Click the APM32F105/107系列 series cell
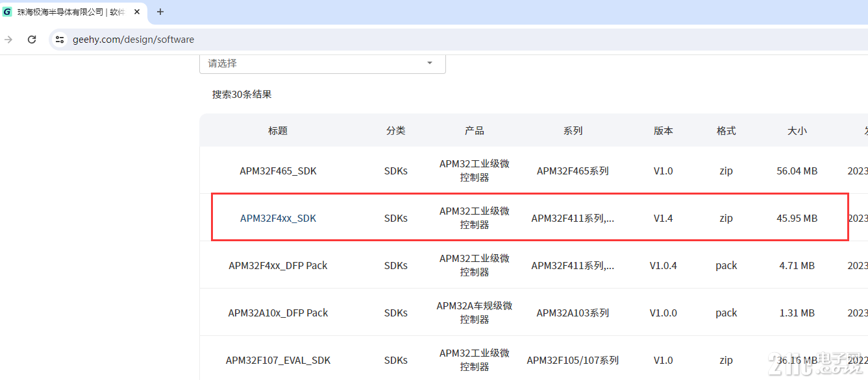 573,361
